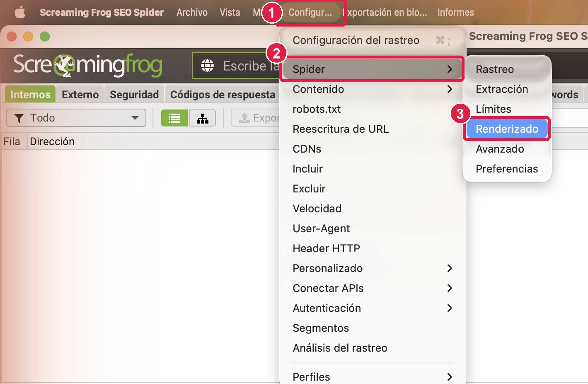Switch to the Seguridad tab
This screenshot has height=384, width=588.
click(x=134, y=95)
